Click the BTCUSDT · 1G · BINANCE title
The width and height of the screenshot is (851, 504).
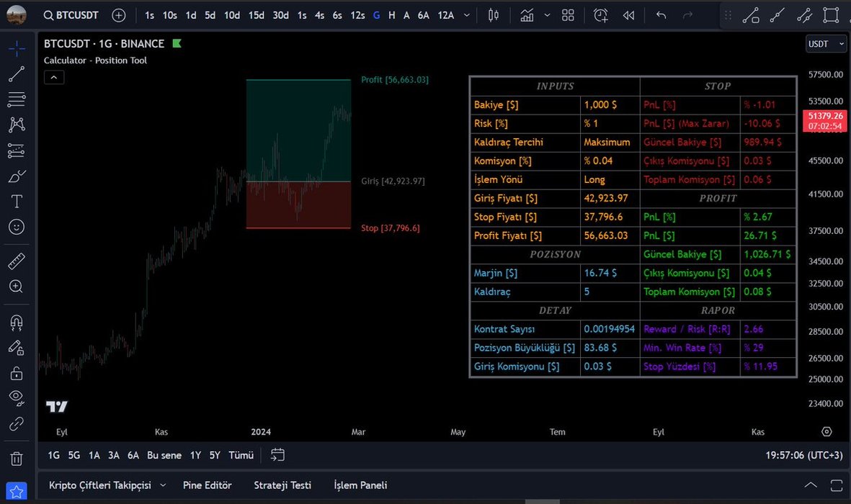pos(104,43)
